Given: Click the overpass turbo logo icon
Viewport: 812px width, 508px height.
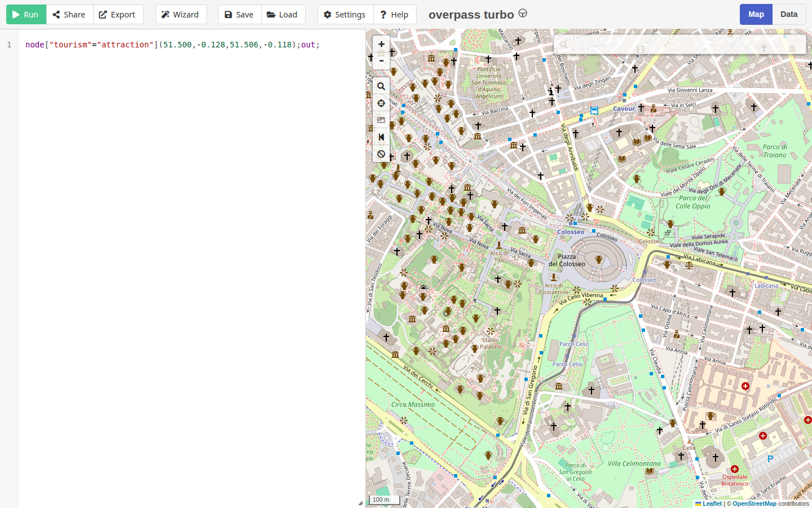Looking at the screenshot, I should (x=523, y=14).
